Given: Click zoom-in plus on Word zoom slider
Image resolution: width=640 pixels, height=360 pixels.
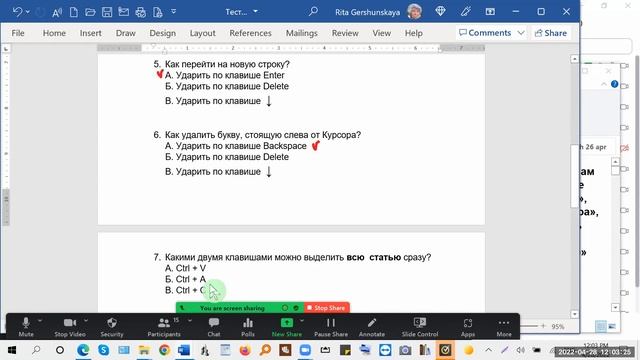Looking at the screenshot, I should pos(543,326).
